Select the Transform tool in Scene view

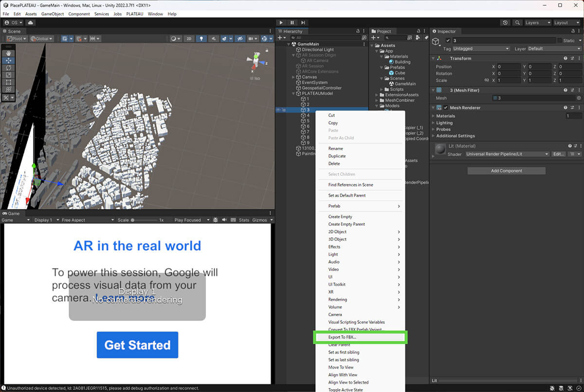[x=8, y=89]
